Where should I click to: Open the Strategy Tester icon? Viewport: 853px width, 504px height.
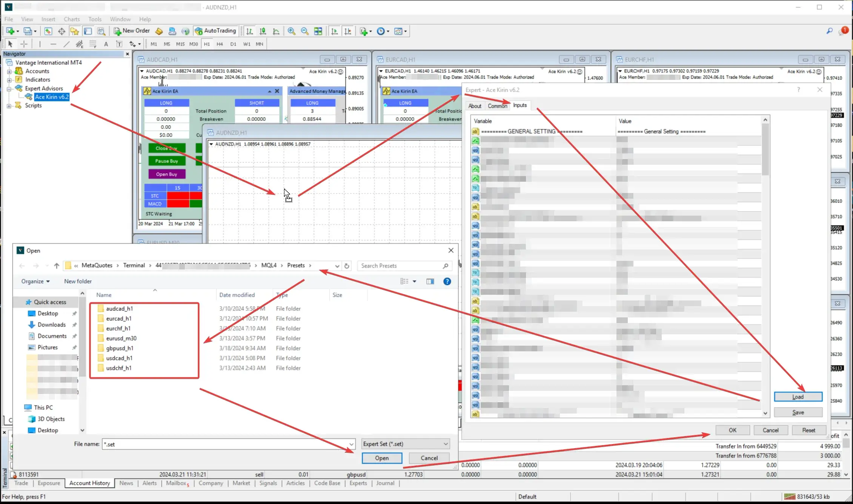tap(101, 31)
